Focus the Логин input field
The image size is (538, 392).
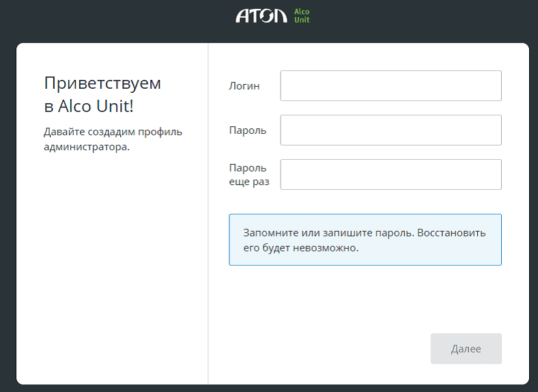click(391, 86)
